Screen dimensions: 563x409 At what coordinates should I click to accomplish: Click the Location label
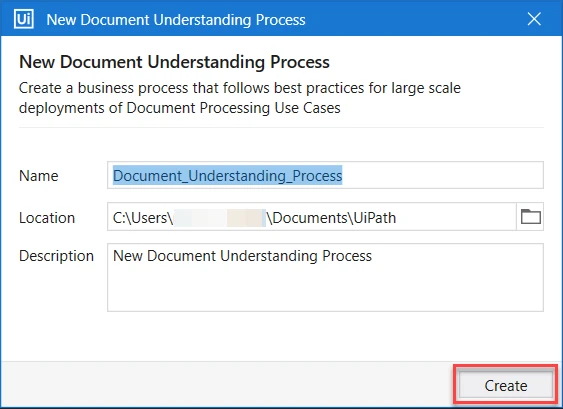click(x=47, y=218)
